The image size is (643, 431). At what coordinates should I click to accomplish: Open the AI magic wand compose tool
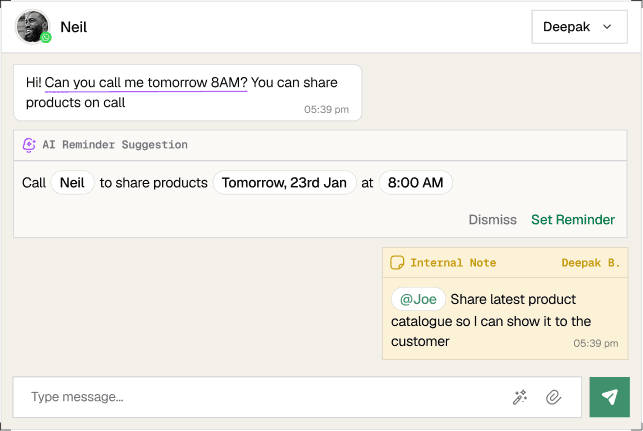pyautogui.click(x=520, y=397)
